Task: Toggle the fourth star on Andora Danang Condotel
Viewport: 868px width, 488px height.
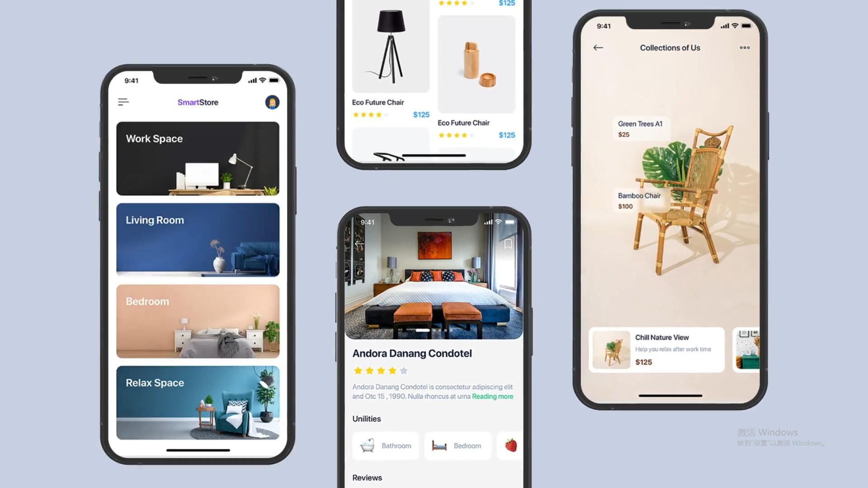Action: [391, 370]
